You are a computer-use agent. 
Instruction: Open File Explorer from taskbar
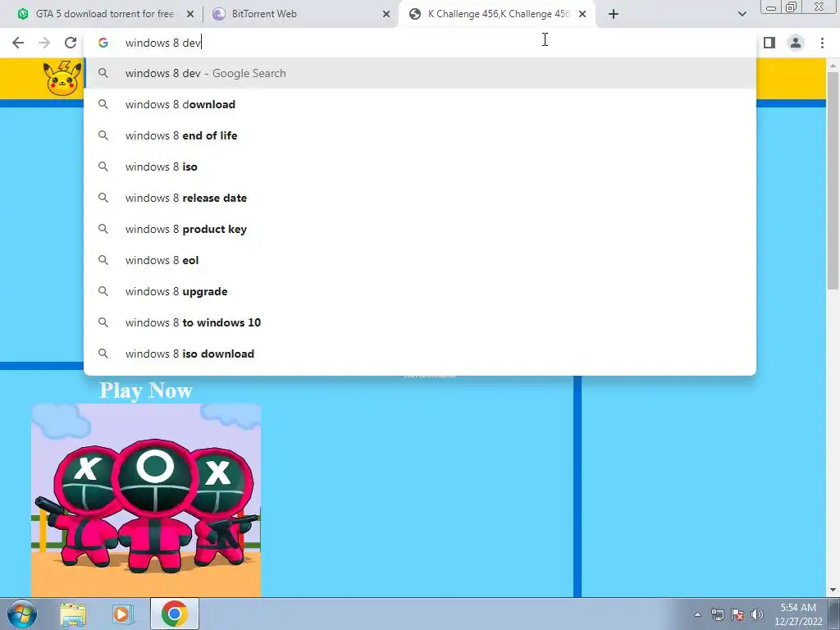[x=73, y=614]
